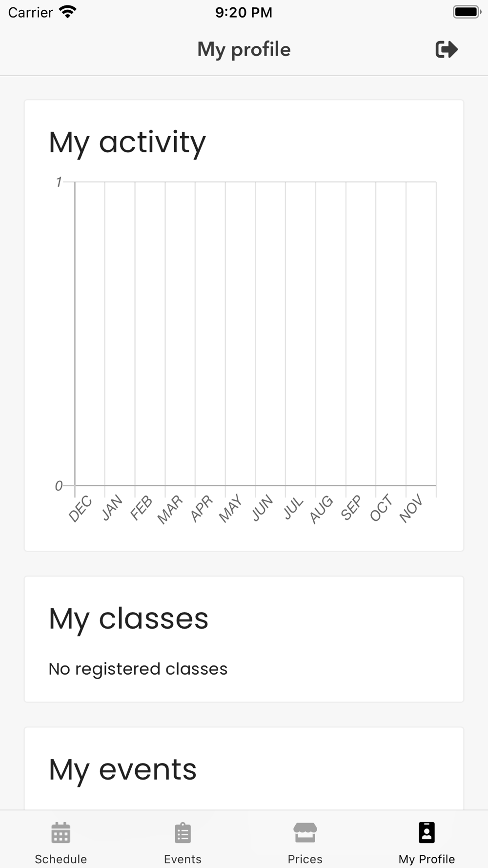Tap the battery indicator icon
Screen dimensions: 488x868
click(x=467, y=12)
